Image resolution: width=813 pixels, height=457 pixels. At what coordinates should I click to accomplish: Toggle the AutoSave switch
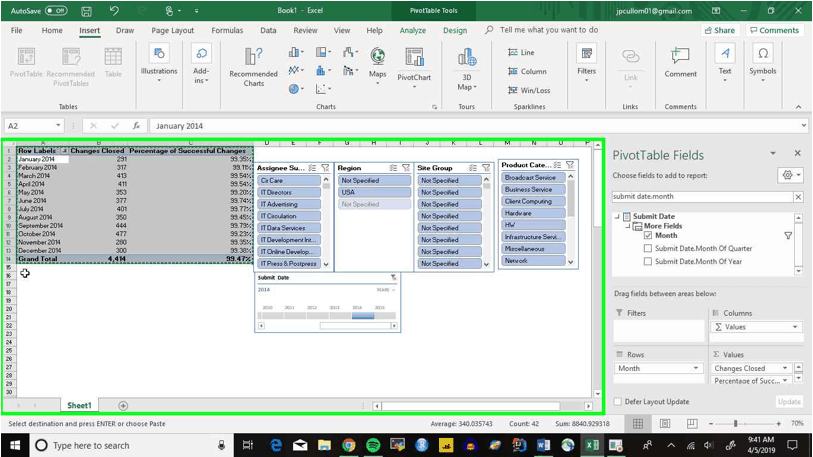tap(55, 10)
